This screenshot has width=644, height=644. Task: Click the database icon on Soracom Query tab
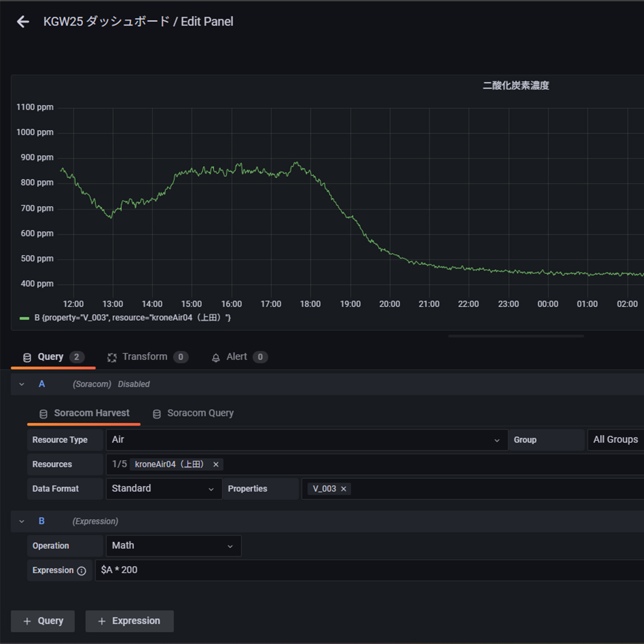click(157, 414)
